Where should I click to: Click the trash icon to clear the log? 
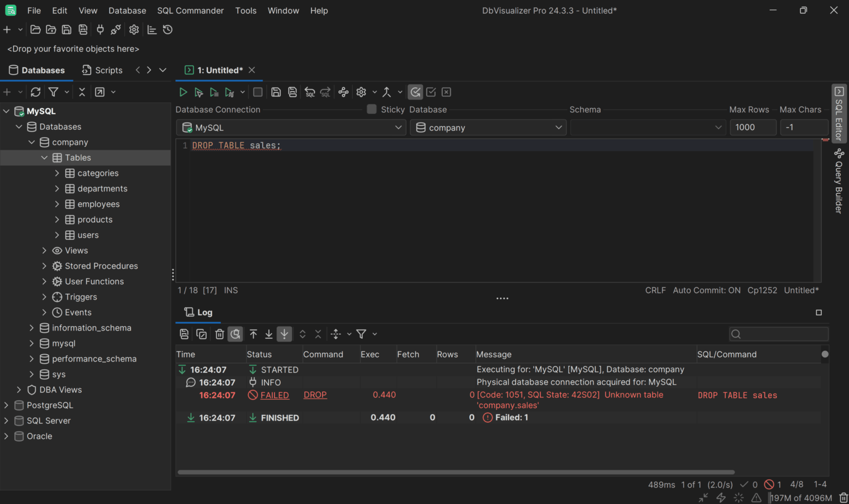219,334
